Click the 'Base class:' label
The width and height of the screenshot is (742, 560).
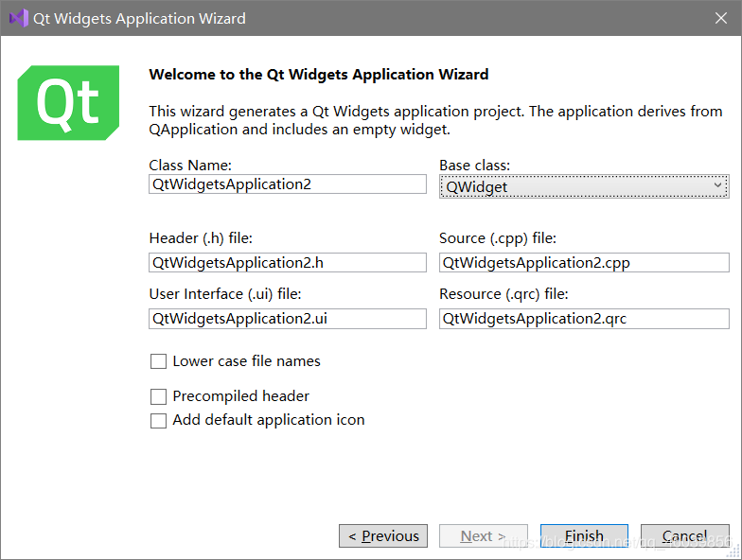(x=475, y=166)
